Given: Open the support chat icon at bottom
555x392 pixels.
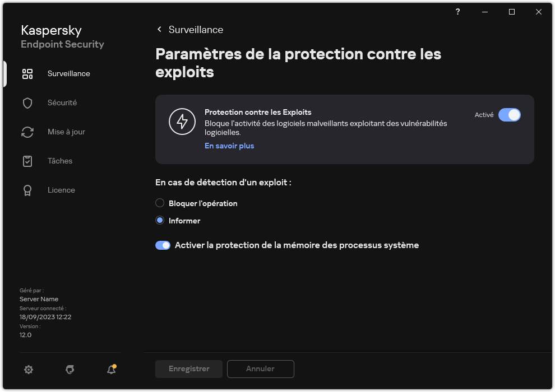Looking at the screenshot, I should (x=70, y=370).
